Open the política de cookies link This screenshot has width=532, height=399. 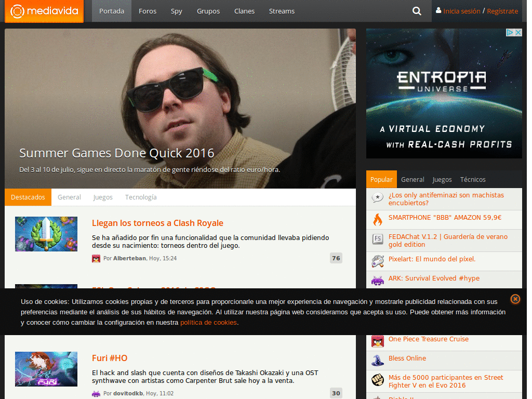point(208,322)
